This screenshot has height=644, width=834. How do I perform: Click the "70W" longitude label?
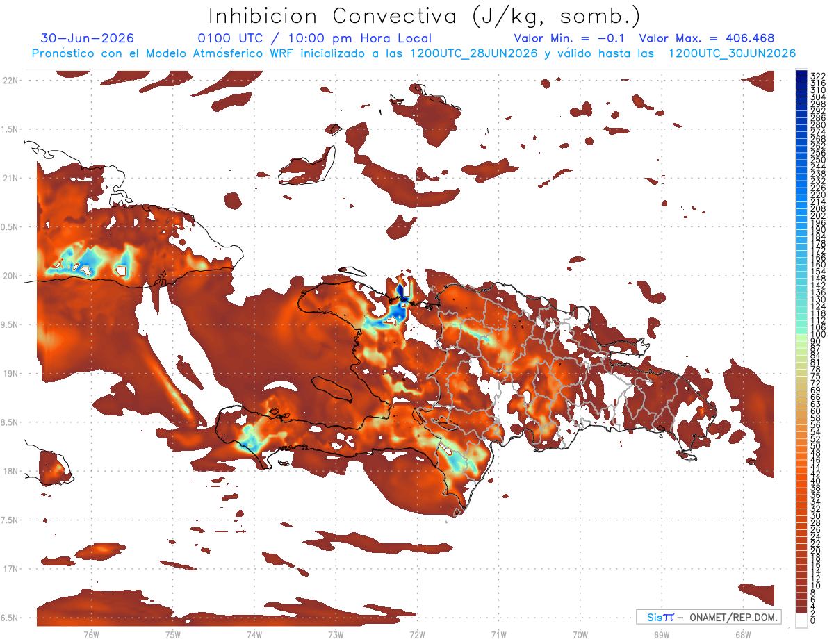[580, 634]
